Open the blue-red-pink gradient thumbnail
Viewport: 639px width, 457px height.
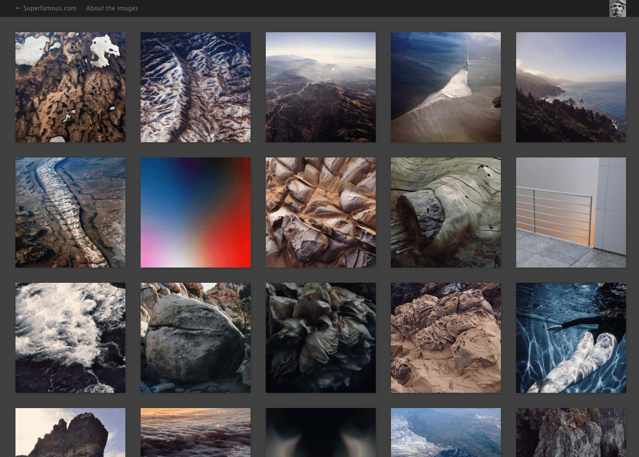tap(196, 212)
